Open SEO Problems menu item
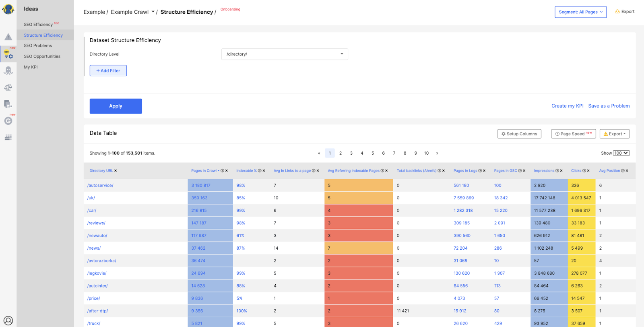Image resolution: width=644 pixels, height=327 pixels. click(38, 46)
